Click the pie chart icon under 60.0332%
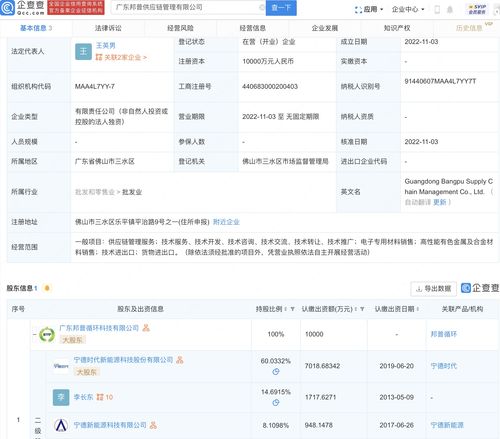This screenshot has height=439, width=500. [x=276, y=371]
